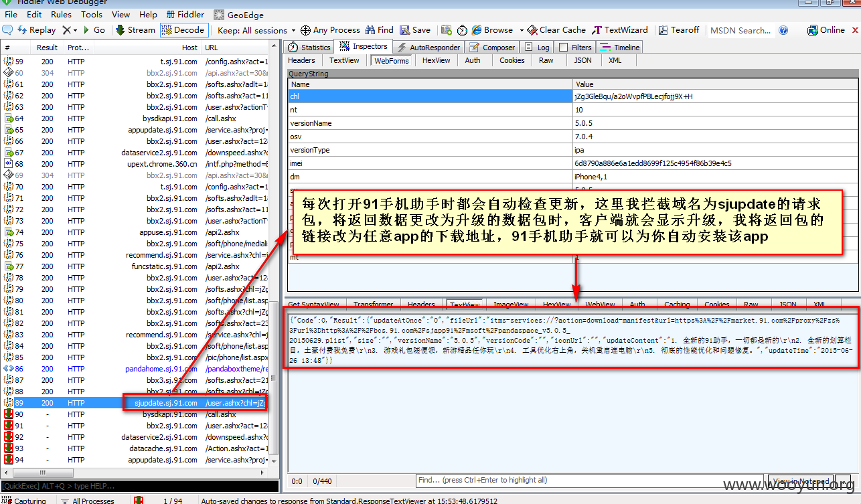
Task: Open the Rules menu
Action: tap(61, 14)
